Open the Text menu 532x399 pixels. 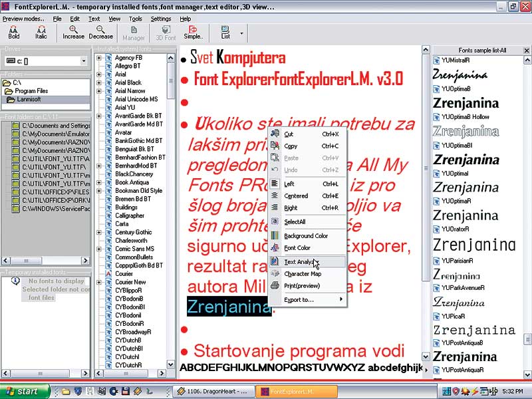point(94,19)
